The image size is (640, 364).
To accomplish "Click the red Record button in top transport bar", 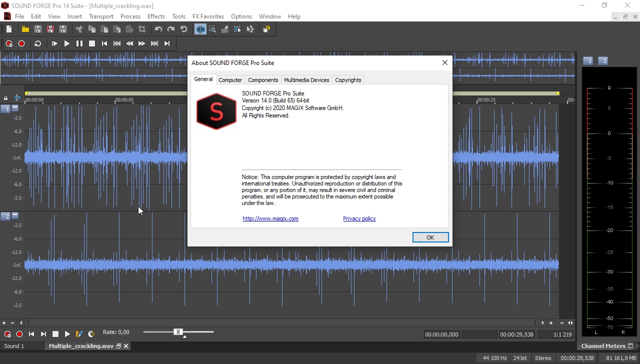I will click(21, 43).
